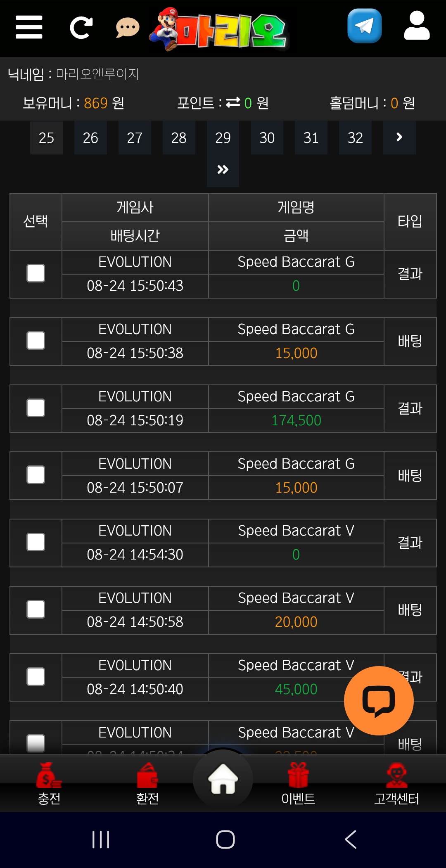The width and height of the screenshot is (446, 868).
Task: Tap the orange live chat bubble
Action: coord(379,700)
